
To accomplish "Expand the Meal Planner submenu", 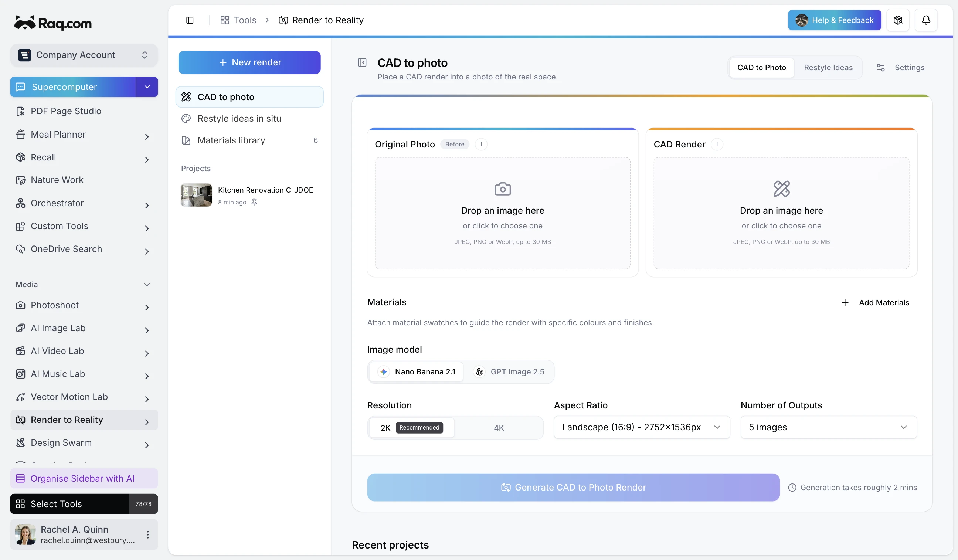I will click(x=147, y=136).
